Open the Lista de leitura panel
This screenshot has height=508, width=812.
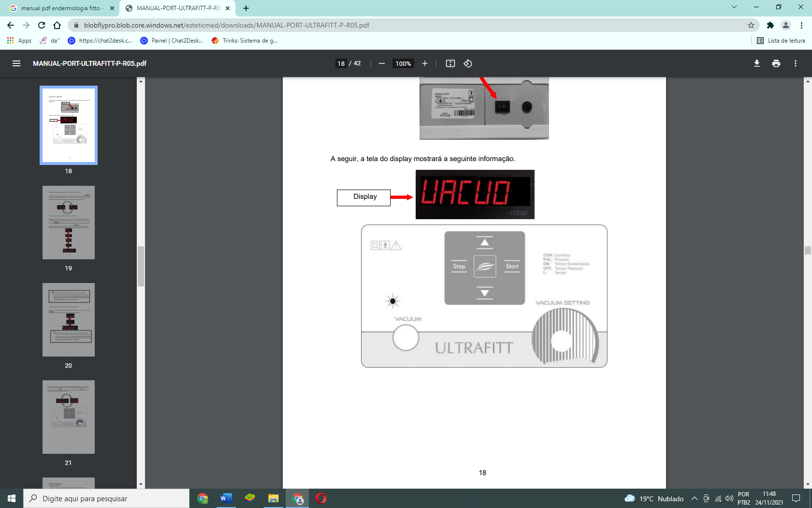[x=781, y=41]
